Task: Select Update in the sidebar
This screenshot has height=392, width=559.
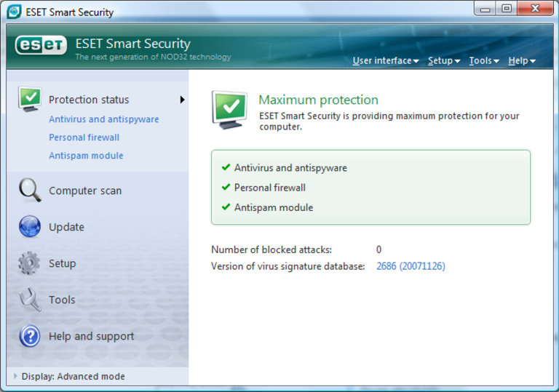Action: click(67, 228)
